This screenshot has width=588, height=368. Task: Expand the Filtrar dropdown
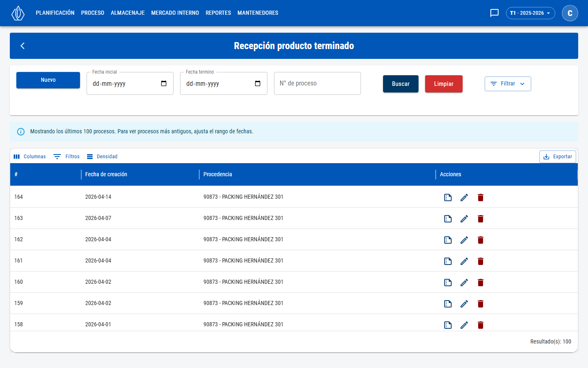(x=508, y=84)
